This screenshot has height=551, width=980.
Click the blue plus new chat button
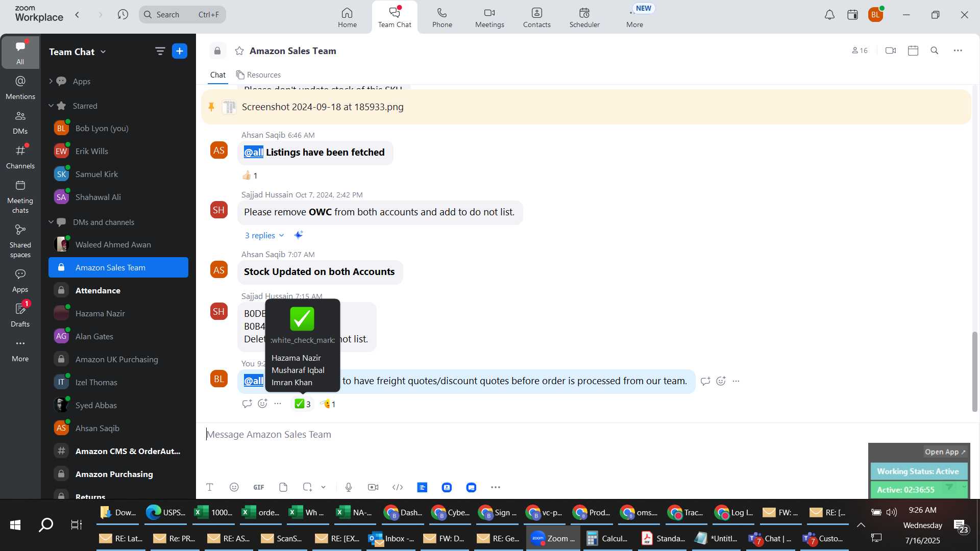tap(180, 51)
